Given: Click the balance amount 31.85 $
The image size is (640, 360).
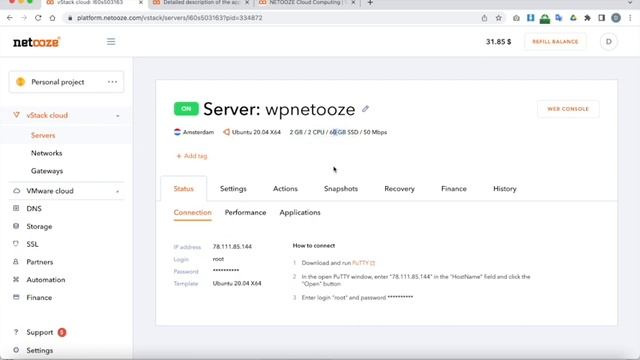Looking at the screenshot, I should (x=498, y=42).
